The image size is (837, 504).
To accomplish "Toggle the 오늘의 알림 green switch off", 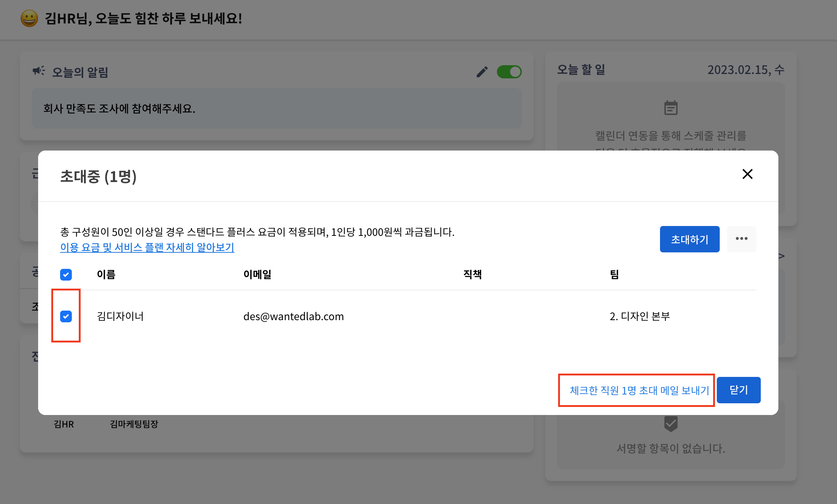I will coord(509,72).
